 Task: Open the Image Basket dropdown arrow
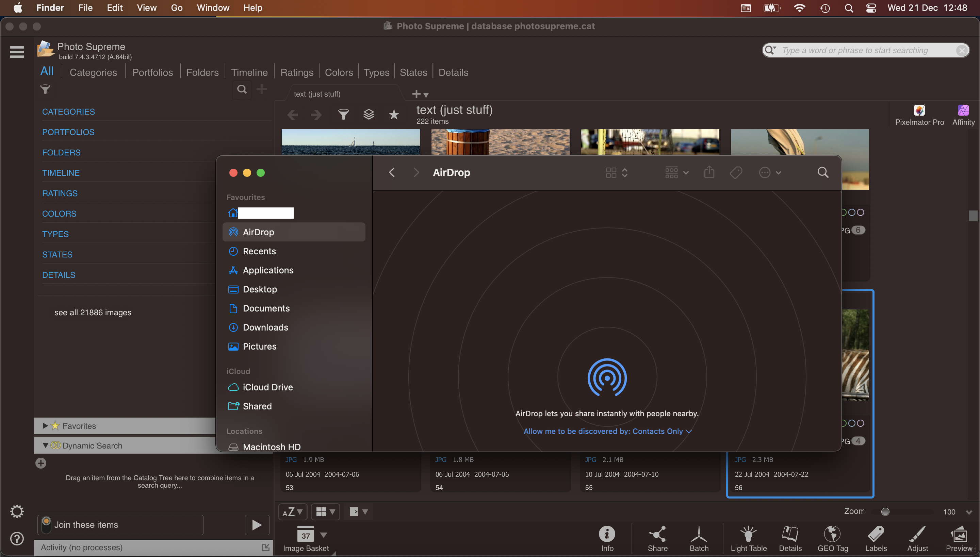click(324, 535)
